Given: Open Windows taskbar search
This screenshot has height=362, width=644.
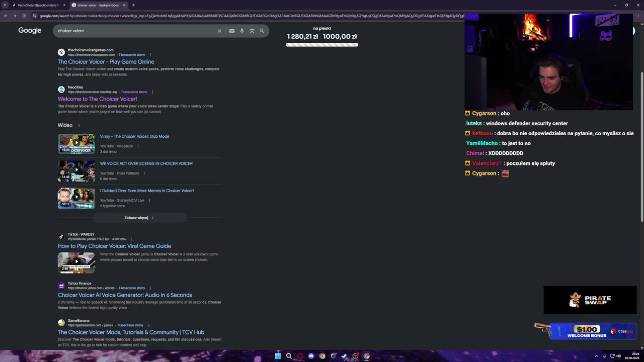Looking at the screenshot, I should click(289, 356).
